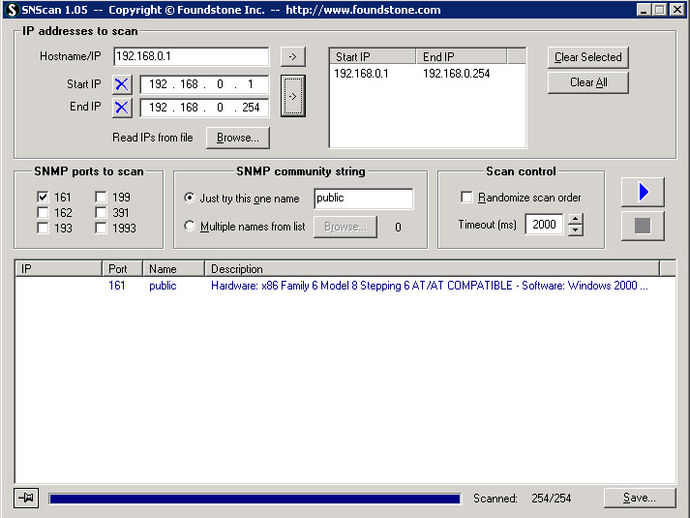The height and width of the screenshot is (518, 690).
Task: Enable SNMP port 391
Action: tap(101, 213)
